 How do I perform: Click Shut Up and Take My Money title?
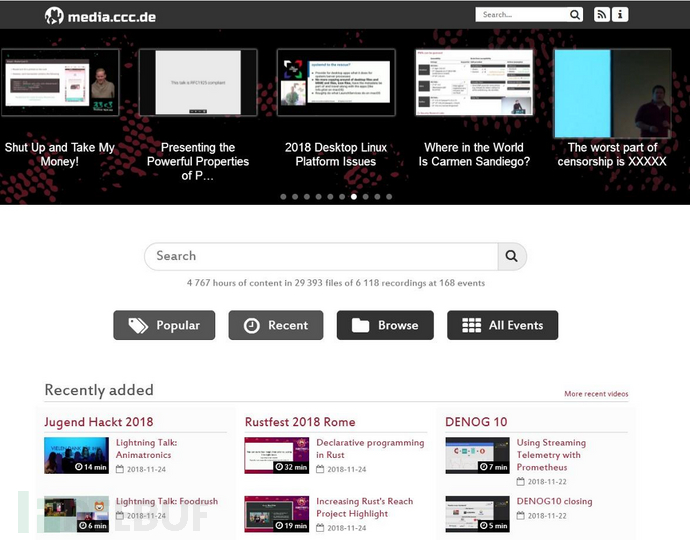[60, 154]
